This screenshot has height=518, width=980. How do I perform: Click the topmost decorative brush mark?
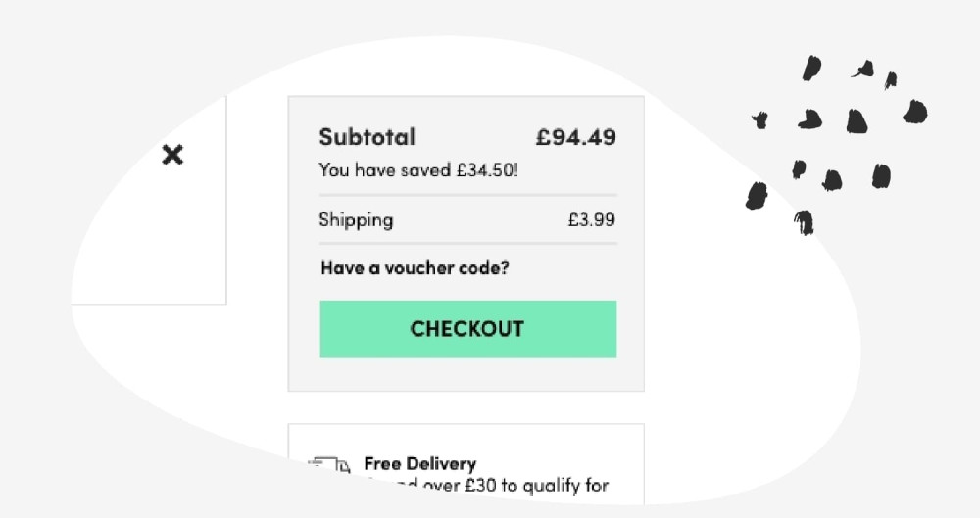[x=811, y=68]
